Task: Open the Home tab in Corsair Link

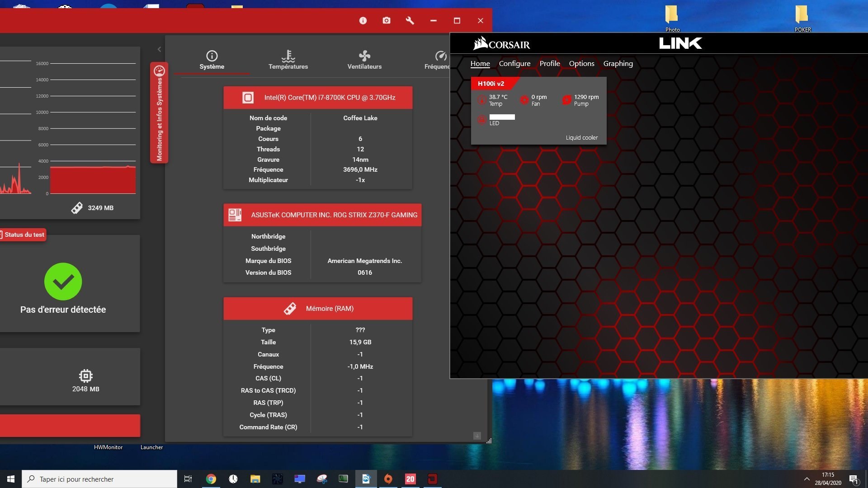Action: pos(480,64)
